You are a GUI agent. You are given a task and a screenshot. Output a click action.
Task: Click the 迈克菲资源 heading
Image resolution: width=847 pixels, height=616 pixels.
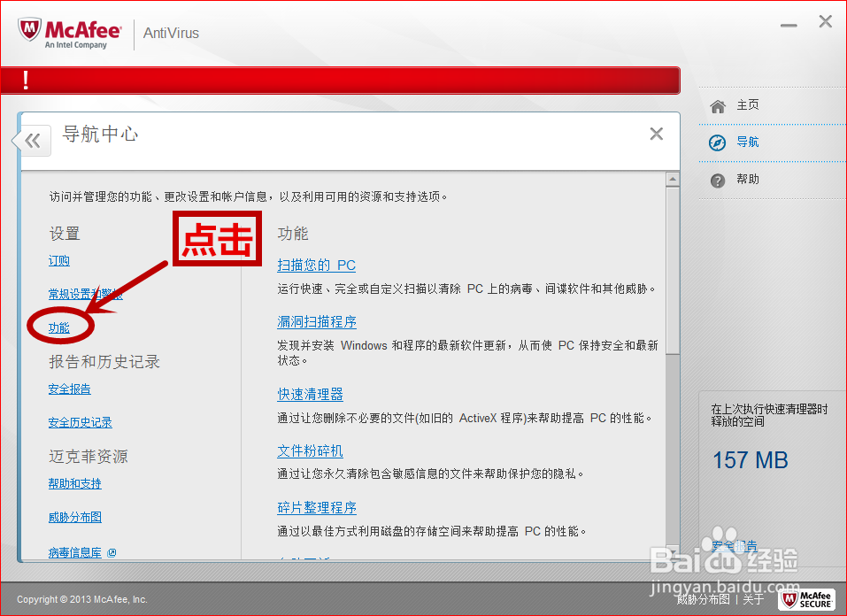point(89,457)
